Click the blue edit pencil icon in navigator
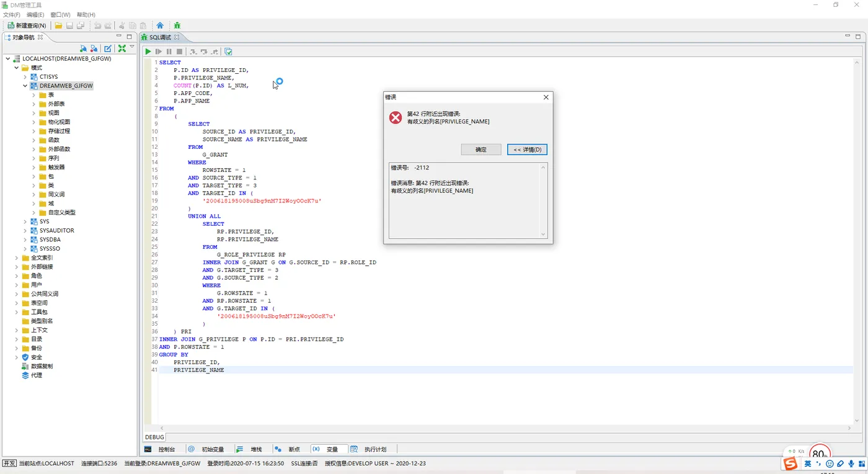This screenshot has height=474, width=868. (108, 48)
